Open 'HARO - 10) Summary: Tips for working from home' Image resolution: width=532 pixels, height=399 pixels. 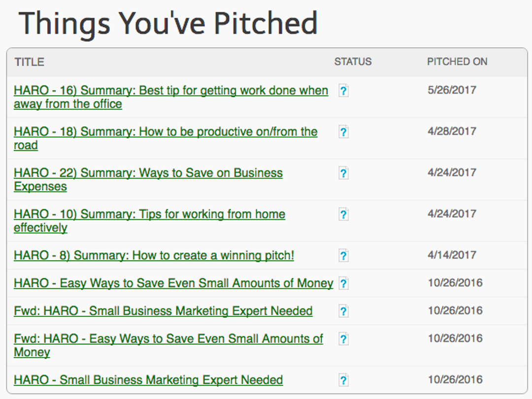coord(150,221)
